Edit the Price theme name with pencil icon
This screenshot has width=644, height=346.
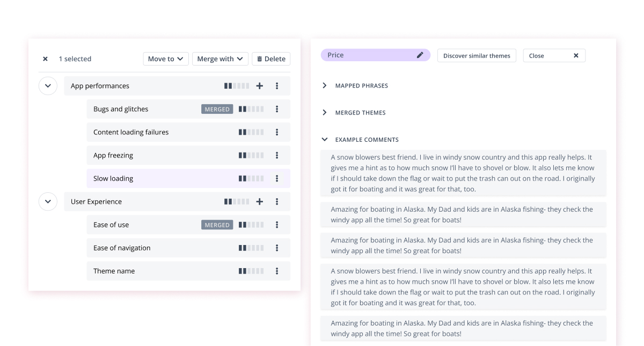point(420,55)
